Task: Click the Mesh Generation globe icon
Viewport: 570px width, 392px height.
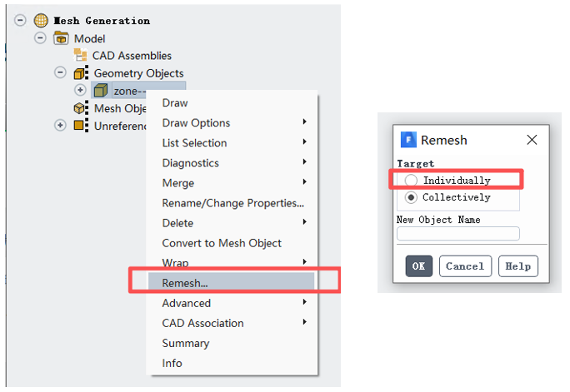Action: [41, 20]
